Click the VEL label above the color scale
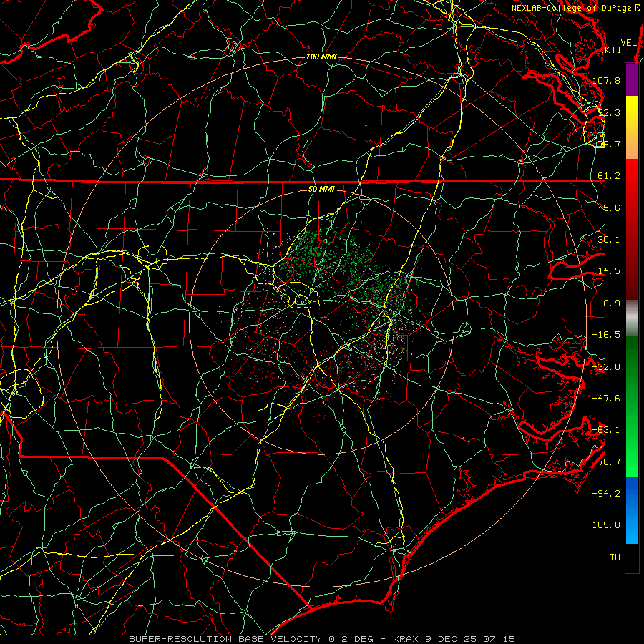The height and width of the screenshot is (644, 644). tap(628, 43)
